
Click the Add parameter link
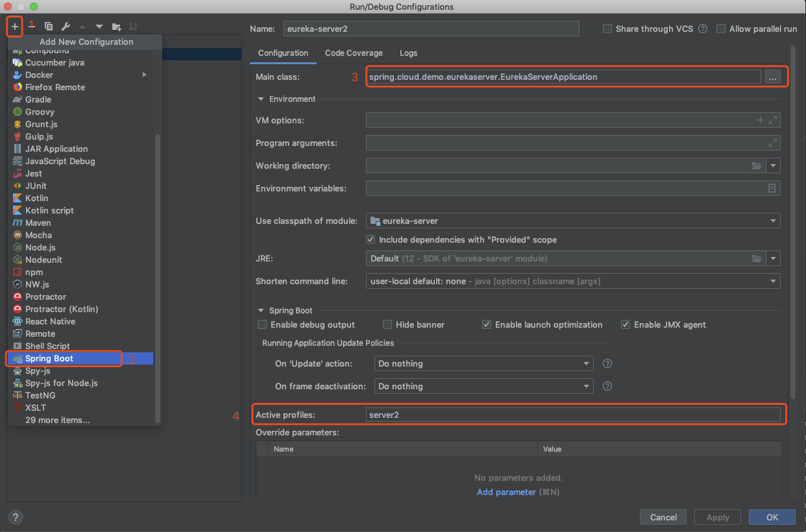[506, 492]
